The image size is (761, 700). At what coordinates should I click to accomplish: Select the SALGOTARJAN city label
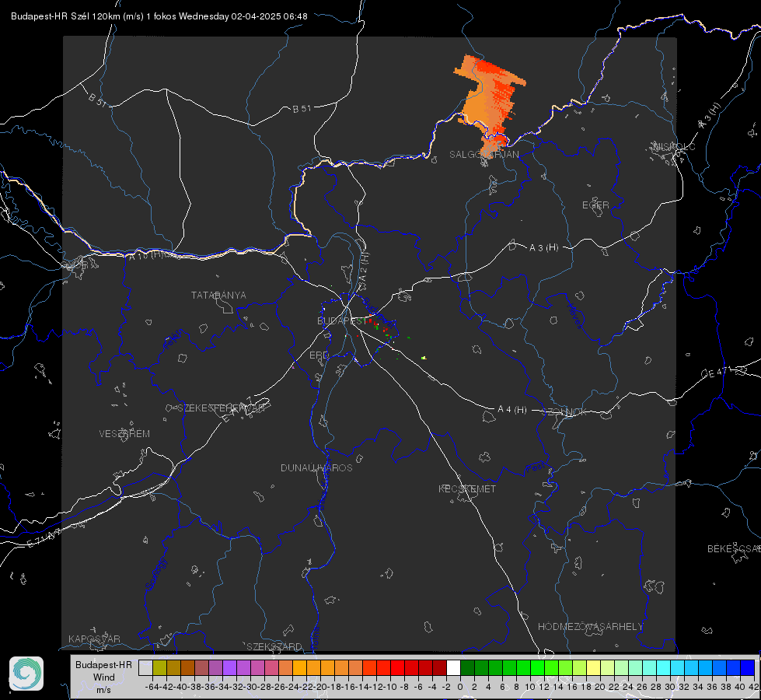click(x=483, y=155)
